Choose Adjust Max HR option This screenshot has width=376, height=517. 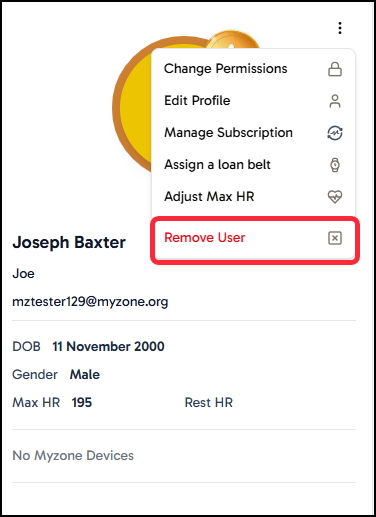tap(253, 197)
